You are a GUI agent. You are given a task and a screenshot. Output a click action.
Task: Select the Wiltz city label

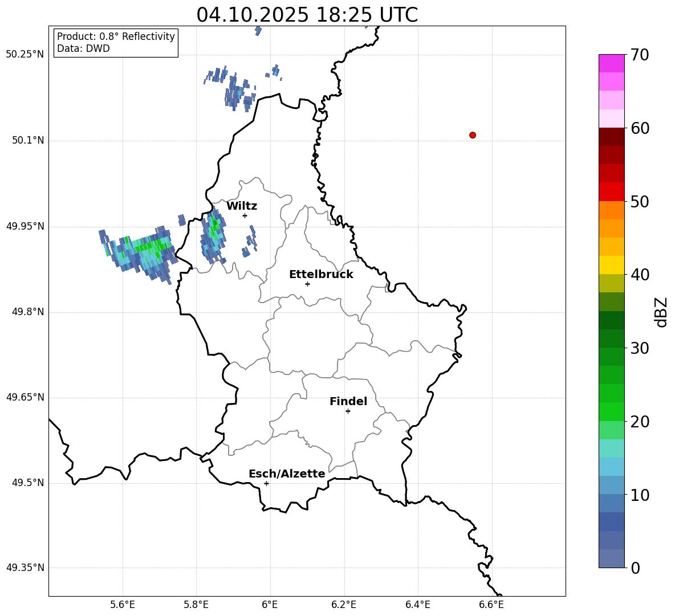coord(242,206)
